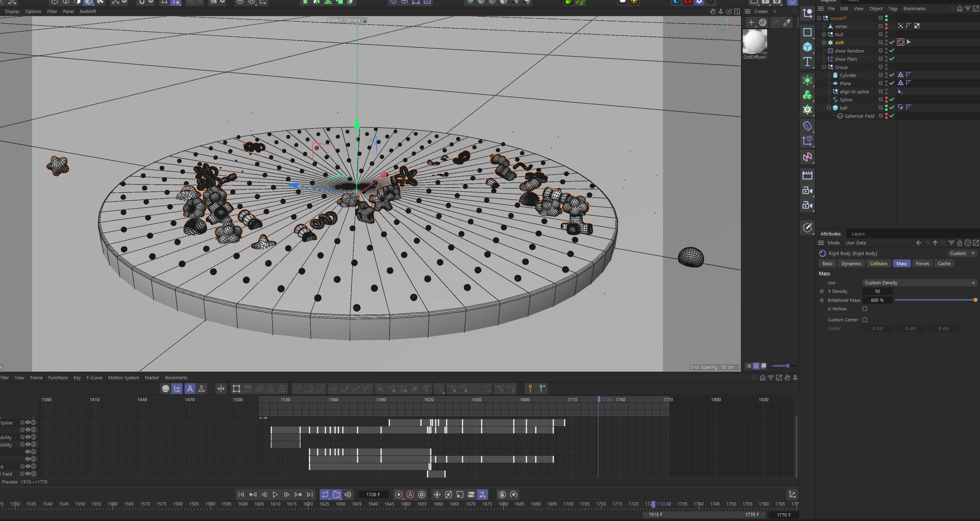Check the Is Hollow checkbox

pos(865,309)
